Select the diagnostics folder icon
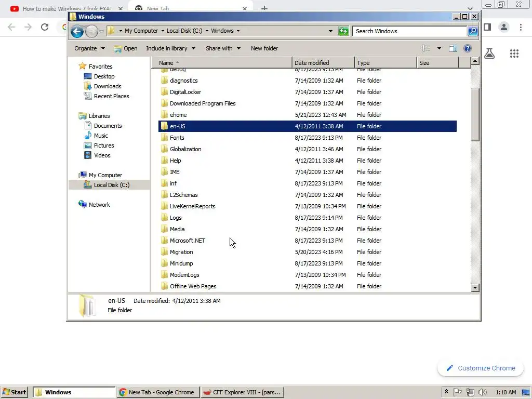This screenshot has width=532, height=399. [x=164, y=81]
